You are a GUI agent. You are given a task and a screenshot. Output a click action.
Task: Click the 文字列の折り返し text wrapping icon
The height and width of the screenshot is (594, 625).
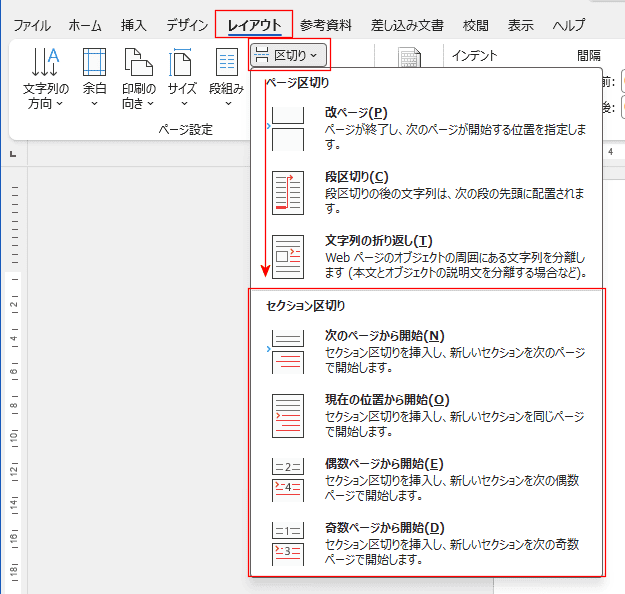[288, 257]
